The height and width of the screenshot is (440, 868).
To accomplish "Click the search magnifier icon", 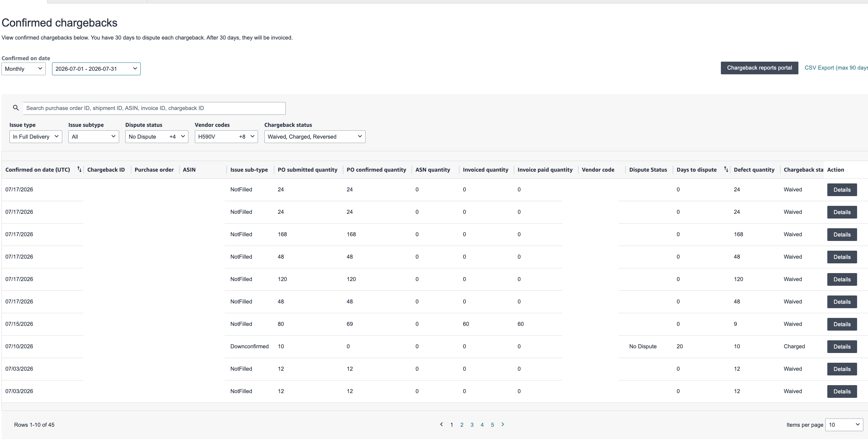I will 16,108.
